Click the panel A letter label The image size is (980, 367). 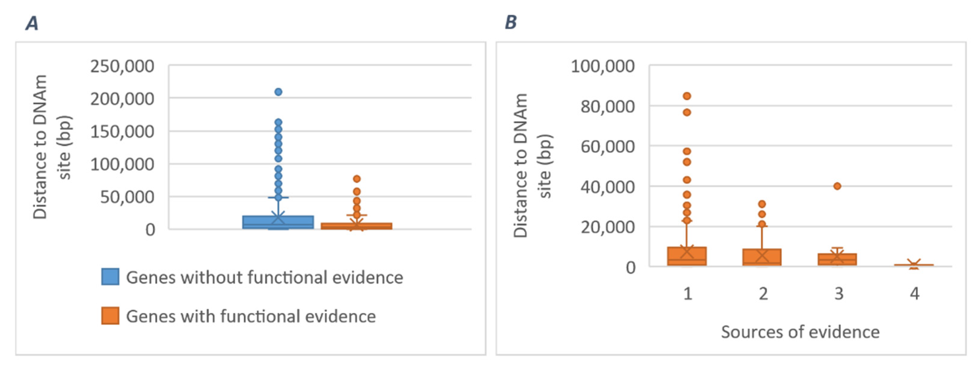coord(32,24)
